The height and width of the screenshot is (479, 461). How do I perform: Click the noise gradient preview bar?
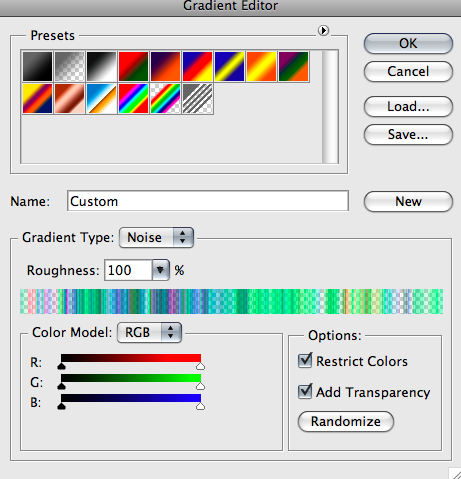(x=232, y=302)
